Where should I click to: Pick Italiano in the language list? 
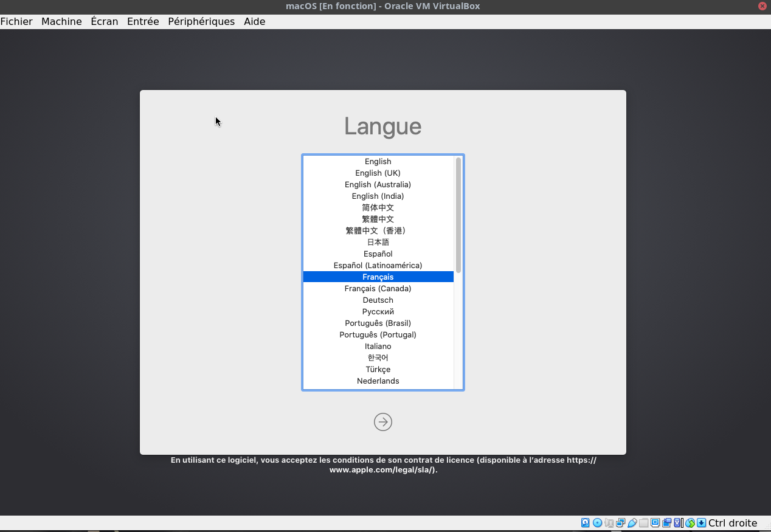click(378, 346)
